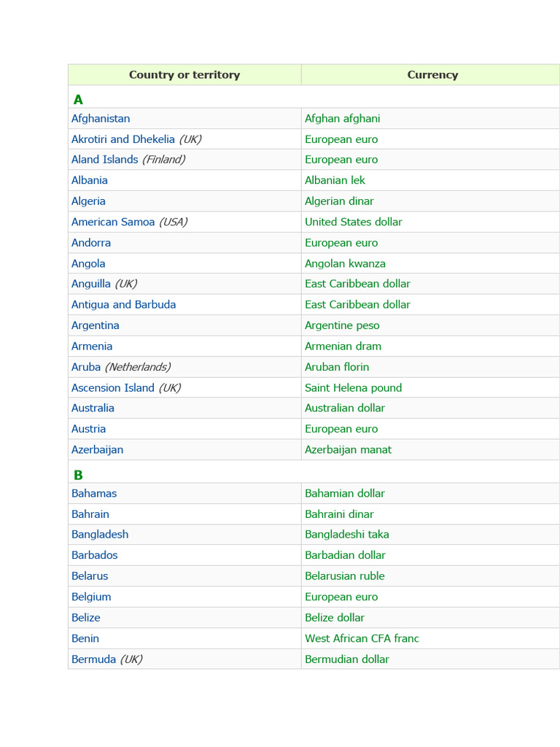Viewport: 560px width, 747px height.
Task: Click the Belarus country link
Action: 90,576
